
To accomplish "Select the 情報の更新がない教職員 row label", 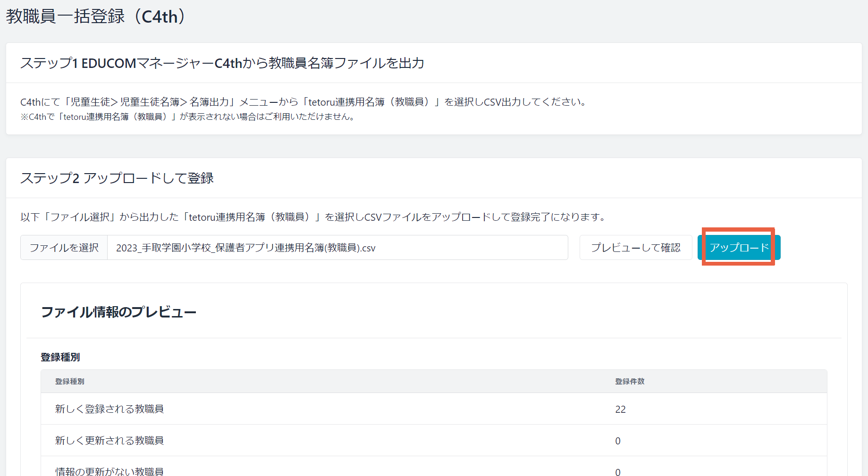I will (x=110, y=471).
